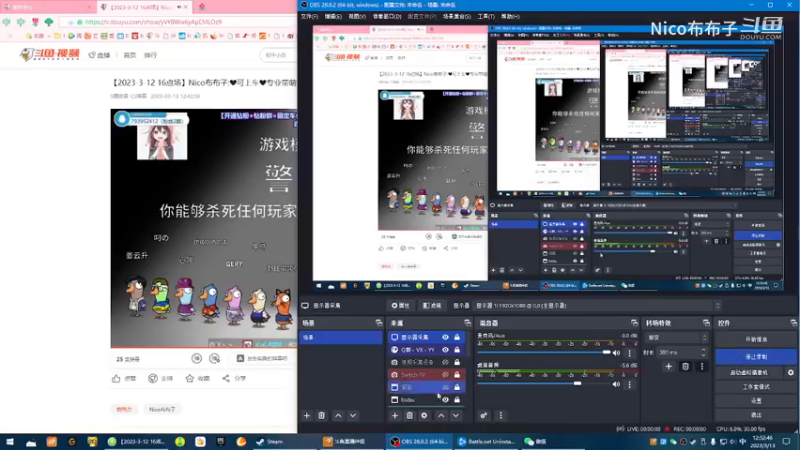Open 麦克风/Aux channel three-dot options
Image resolution: width=800 pixels, height=450 pixels.
click(x=629, y=353)
